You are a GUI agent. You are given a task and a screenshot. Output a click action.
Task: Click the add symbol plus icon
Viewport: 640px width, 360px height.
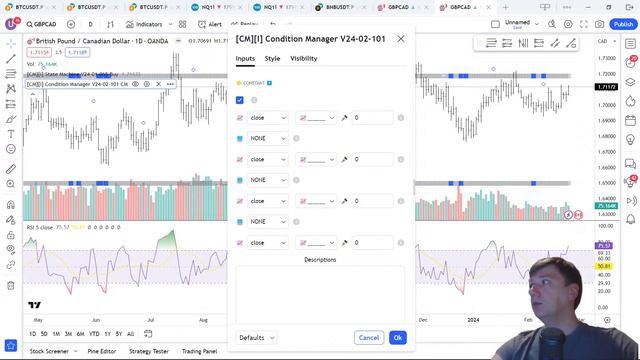coord(71,24)
